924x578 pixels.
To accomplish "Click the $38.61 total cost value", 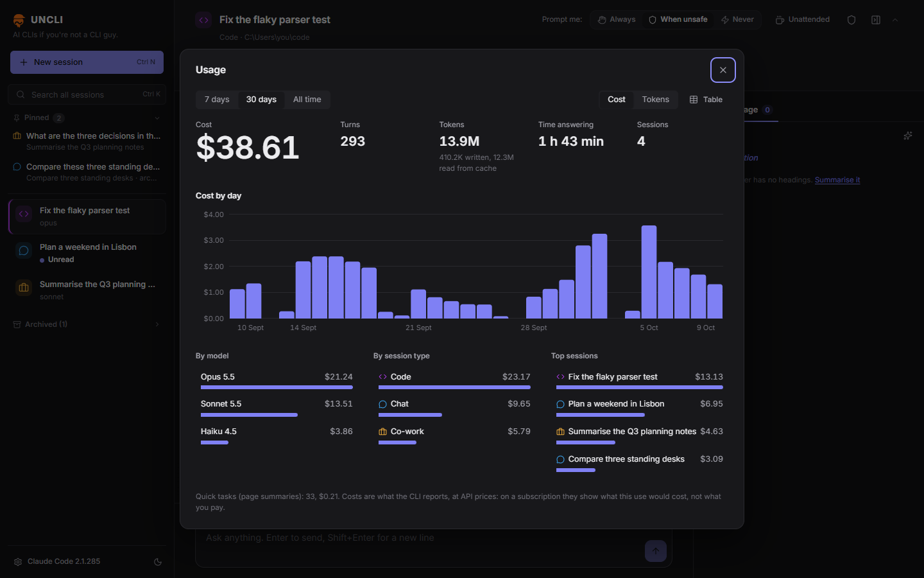I will [248, 148].
